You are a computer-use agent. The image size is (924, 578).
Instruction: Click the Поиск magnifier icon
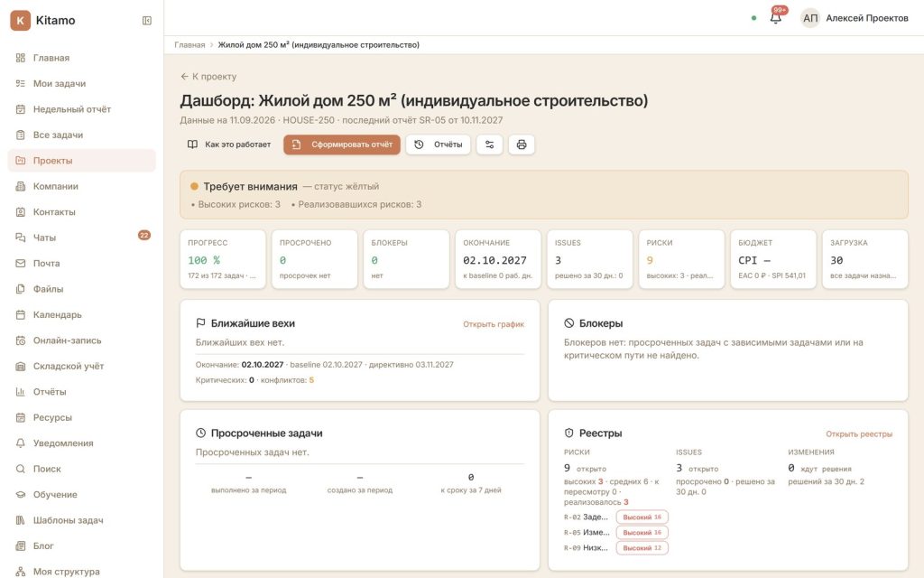[21, 469]
